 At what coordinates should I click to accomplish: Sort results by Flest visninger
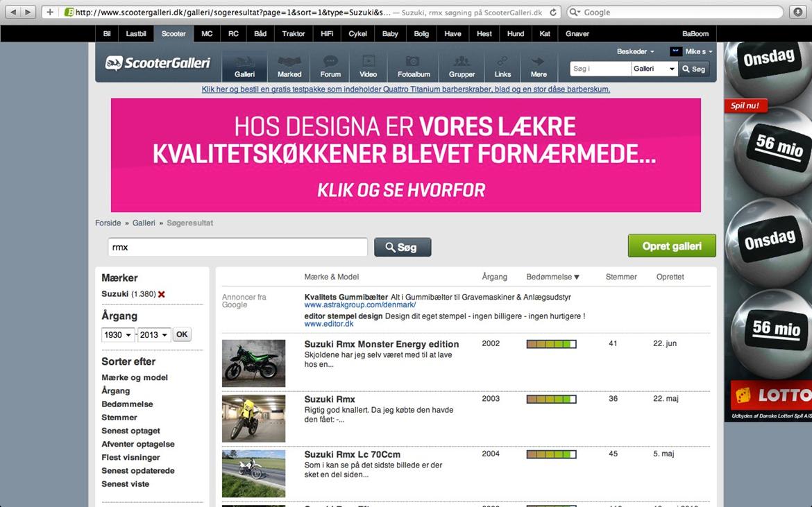tap(130, 457)
